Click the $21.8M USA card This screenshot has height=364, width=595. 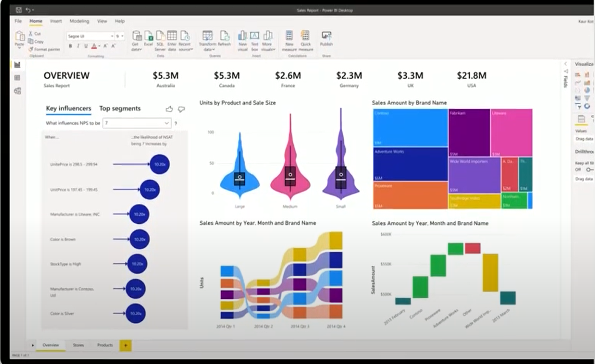click(471, 79)
